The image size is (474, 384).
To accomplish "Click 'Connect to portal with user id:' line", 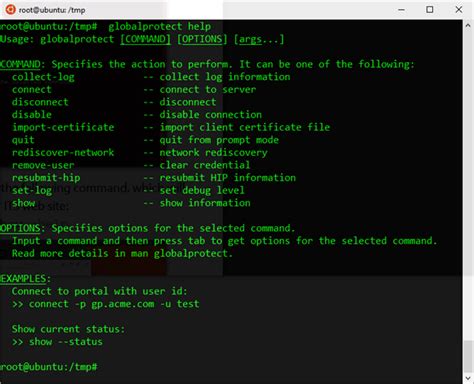I will point(99,291).
